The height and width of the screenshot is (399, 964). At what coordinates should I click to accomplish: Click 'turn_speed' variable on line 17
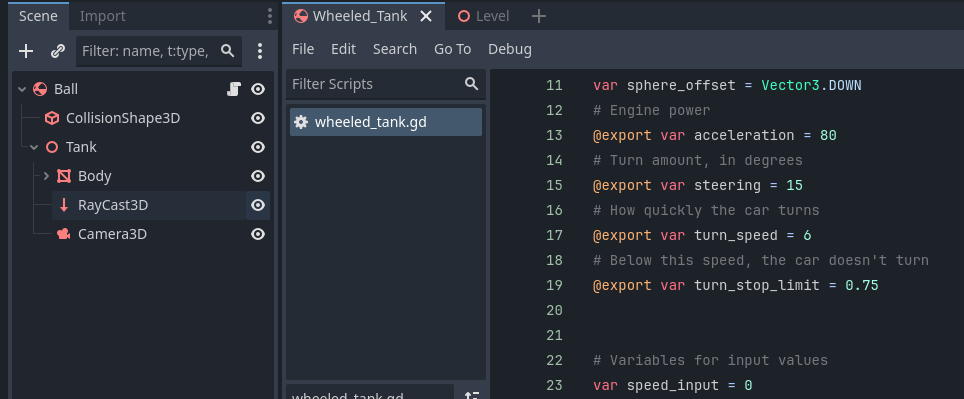pyautogui.click(x=736, y=235)
